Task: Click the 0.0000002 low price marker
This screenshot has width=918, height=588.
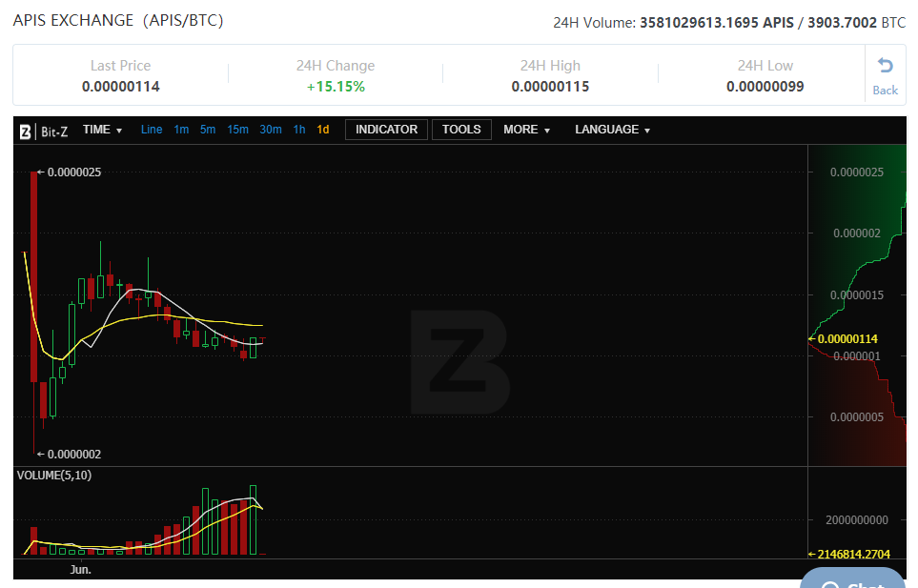Action: [x=69, y=454]
